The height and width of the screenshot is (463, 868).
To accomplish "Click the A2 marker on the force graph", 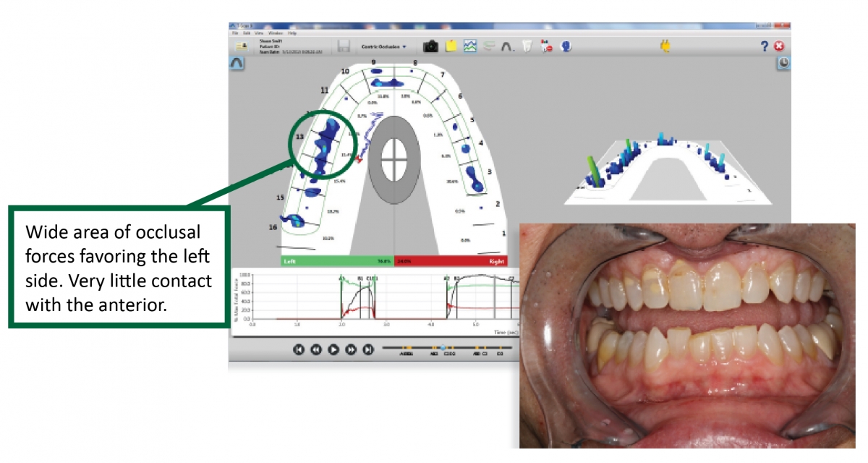I will pyautogui.click(x=446, y=278).
